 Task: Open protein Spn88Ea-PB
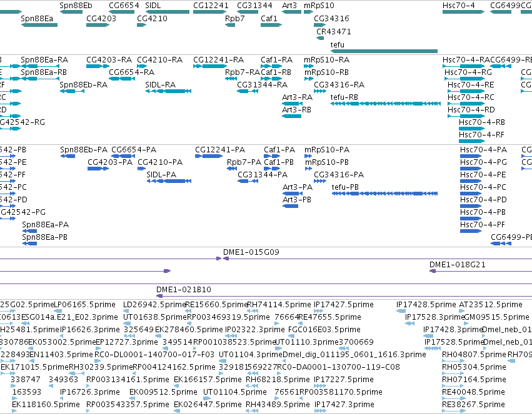click(x=29, y=244)
